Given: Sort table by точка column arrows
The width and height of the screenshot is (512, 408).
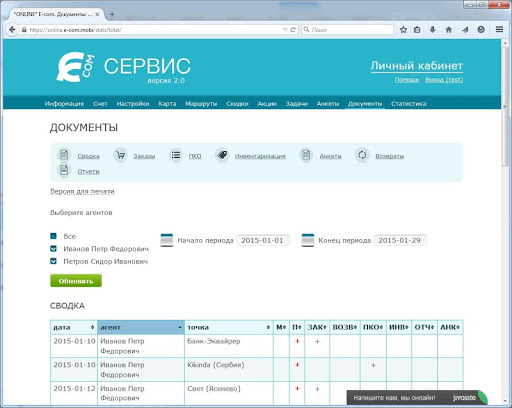Looking at the screenshot, I should (x=268, y=327).
